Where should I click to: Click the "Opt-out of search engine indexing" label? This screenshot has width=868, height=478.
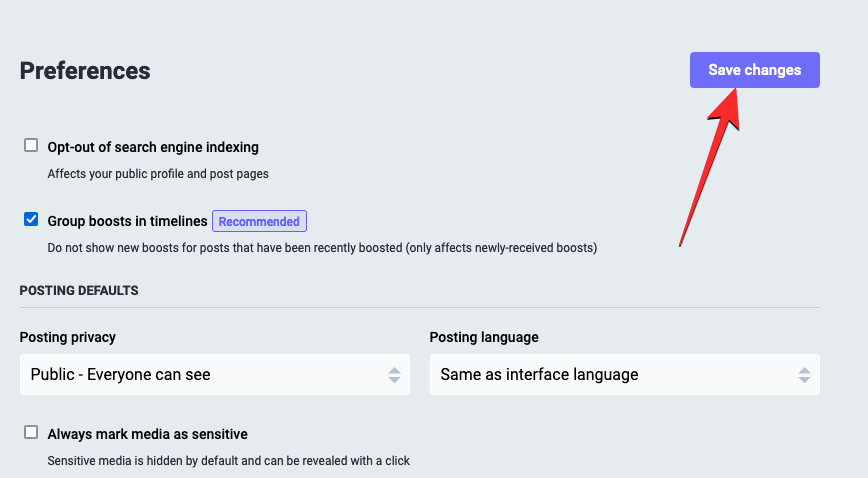click(x=153, y=147)
